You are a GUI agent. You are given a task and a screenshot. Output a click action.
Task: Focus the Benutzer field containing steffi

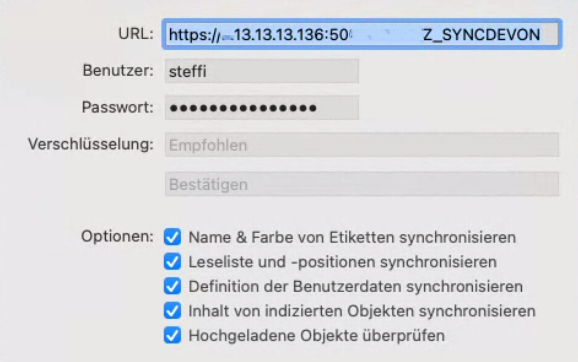click(x=262, y=71)
